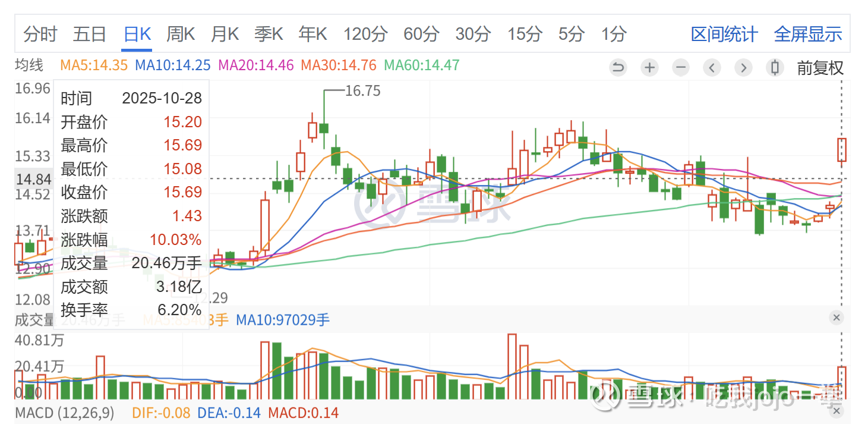Click the reset chart (undo arrow) icon
Screen dimensions: 868x424
(618, 68)
